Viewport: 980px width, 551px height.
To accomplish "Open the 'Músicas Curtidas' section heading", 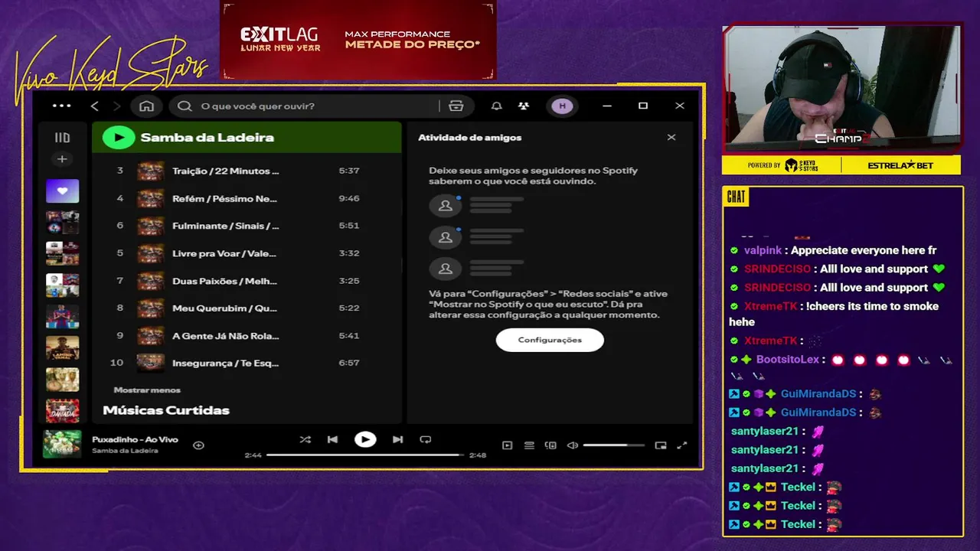I will pos(166,410).
